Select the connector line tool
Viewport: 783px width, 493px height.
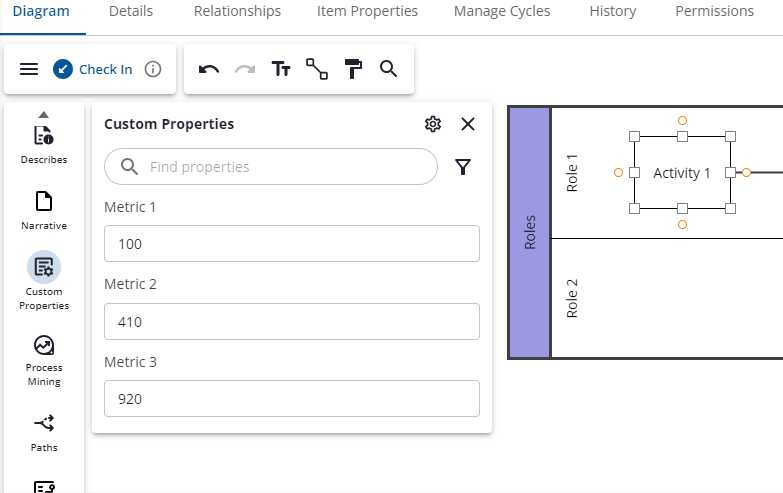click(317, 69)
